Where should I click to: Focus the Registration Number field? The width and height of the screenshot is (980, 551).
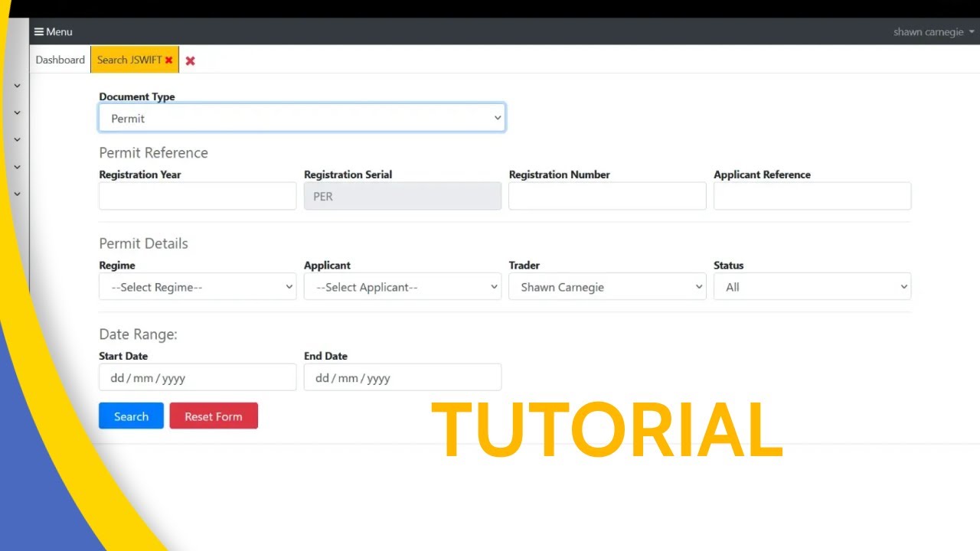pos(607,196)
